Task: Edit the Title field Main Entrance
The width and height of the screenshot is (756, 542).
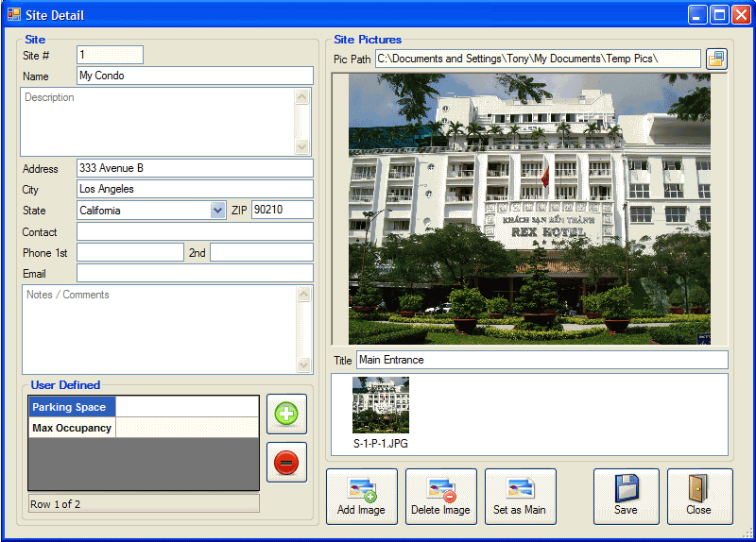Action: 541,360
